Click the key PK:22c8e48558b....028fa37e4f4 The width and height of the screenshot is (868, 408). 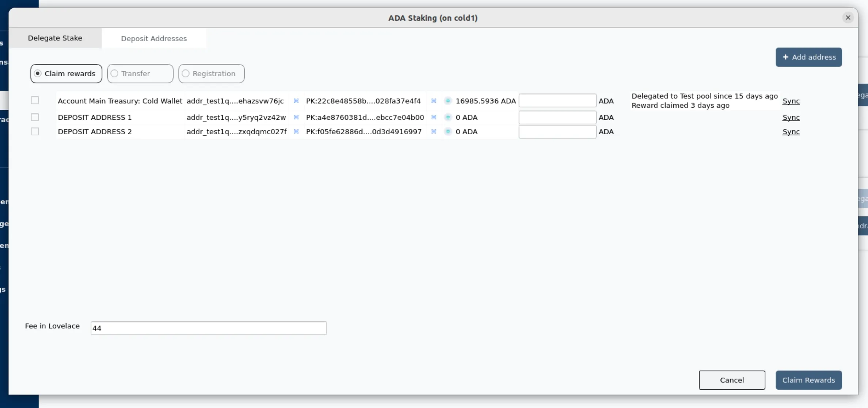coord(363,101)
